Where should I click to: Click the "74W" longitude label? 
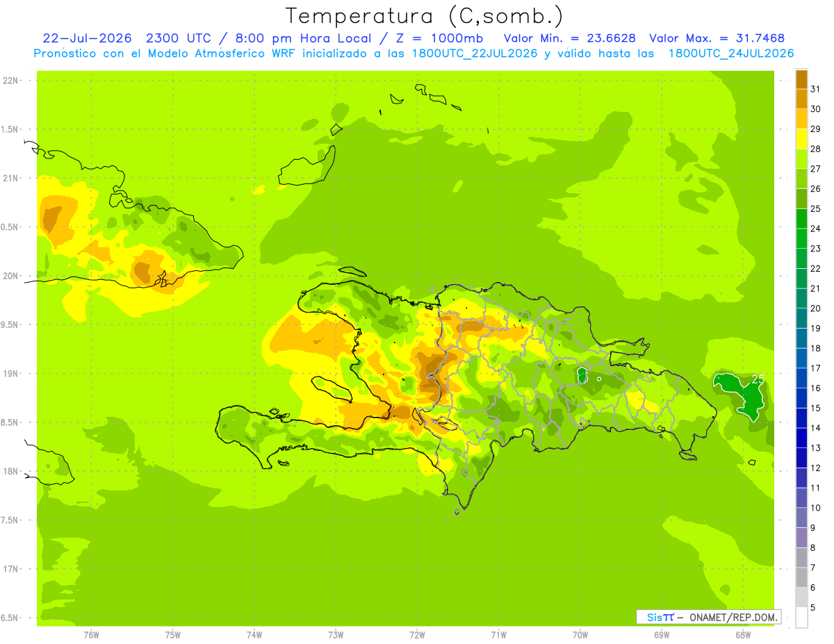coord(254,635)
